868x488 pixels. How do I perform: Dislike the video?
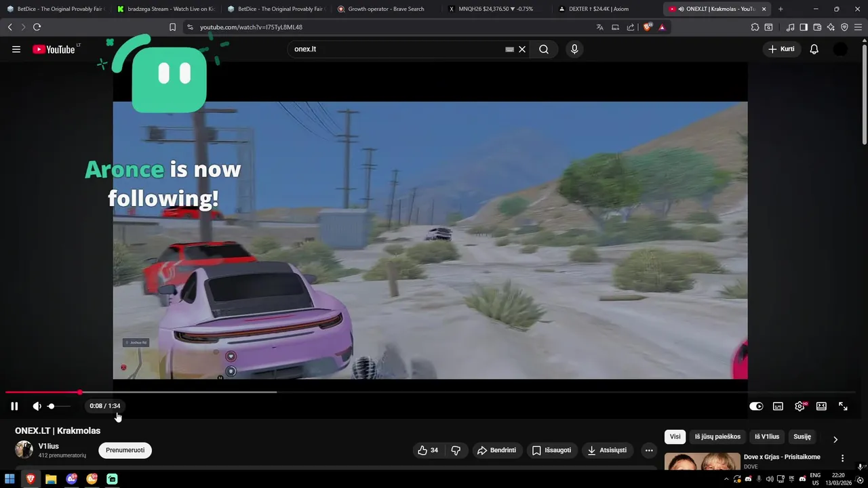[456, 450]
